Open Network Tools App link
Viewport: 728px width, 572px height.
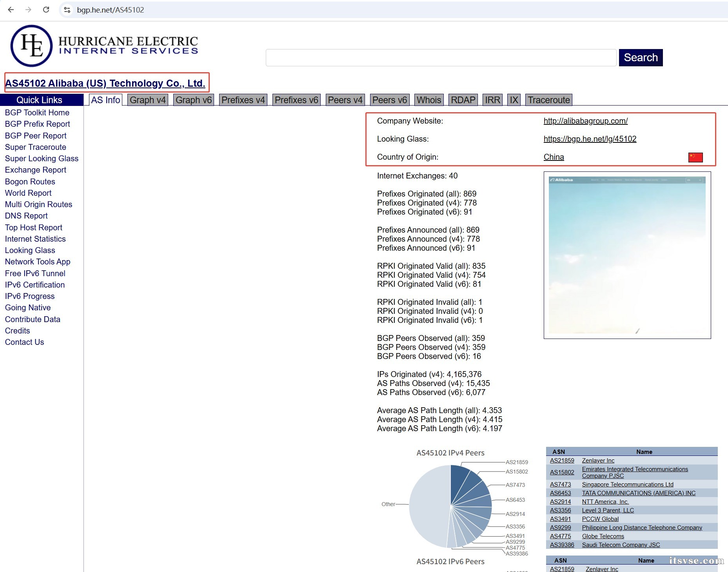38,262
